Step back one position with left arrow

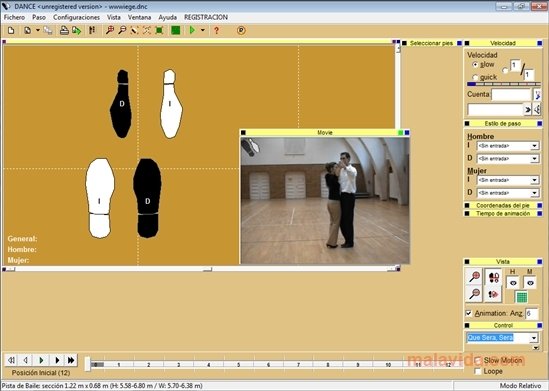coord(26,360)
